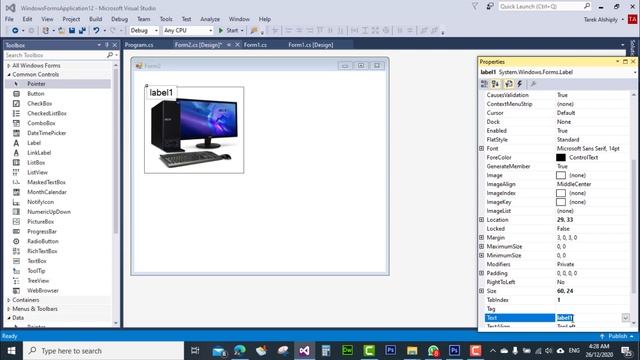640x360 pixels.
Task: Pick the ListBox control in Toolbox
Action: point(57,162)
